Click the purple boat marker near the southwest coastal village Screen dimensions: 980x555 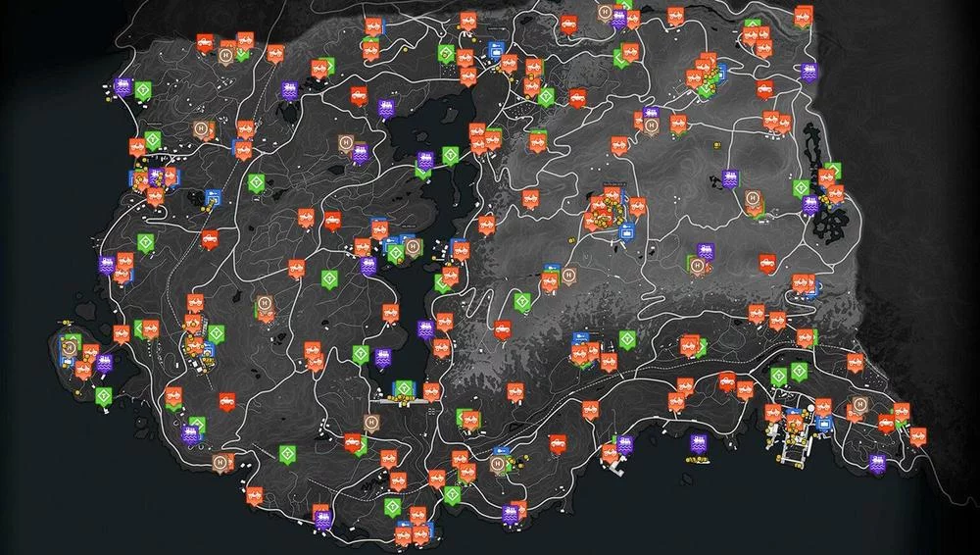190,433
